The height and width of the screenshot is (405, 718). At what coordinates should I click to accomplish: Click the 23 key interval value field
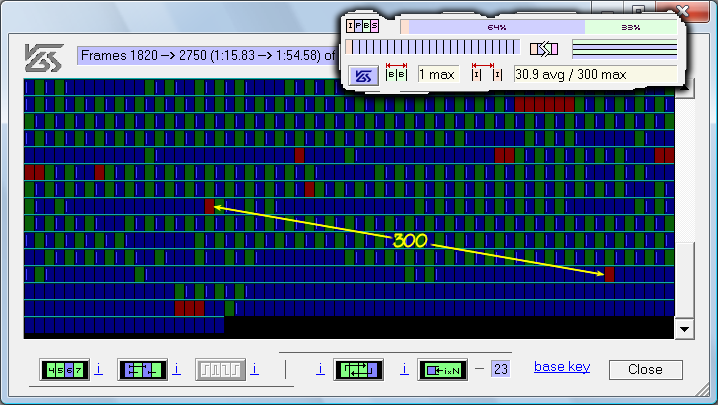[500, 369]
